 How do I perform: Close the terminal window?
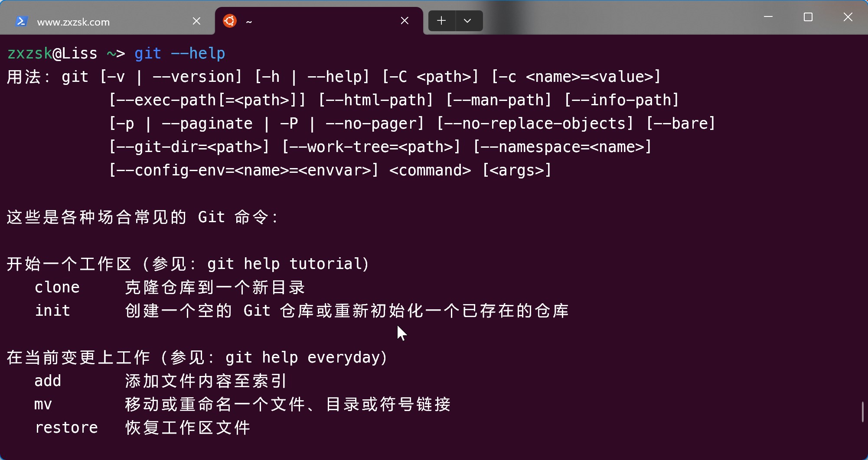click(x=848, y=17)
